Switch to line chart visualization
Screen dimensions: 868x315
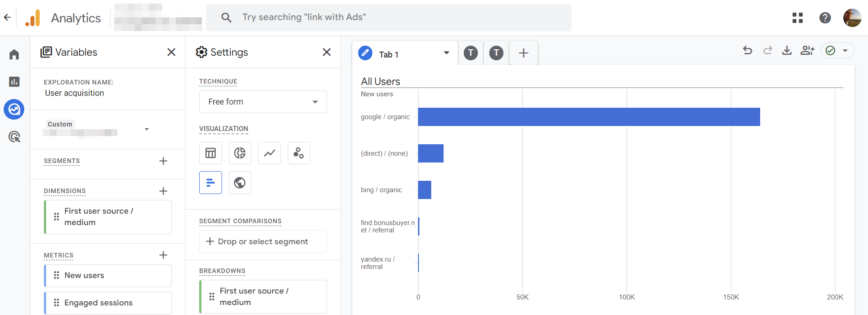270,153
